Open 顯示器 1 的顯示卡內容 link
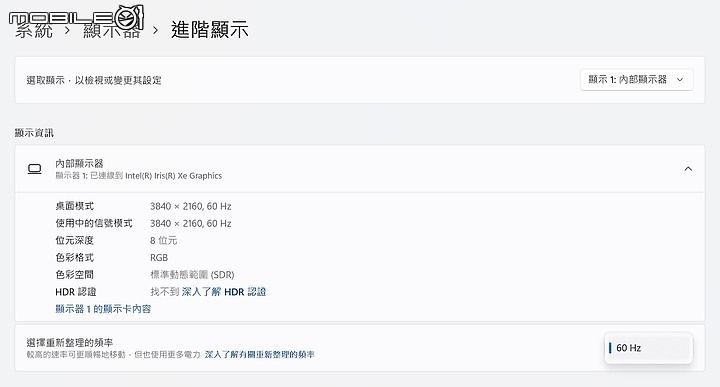This screenshot has width=720, height=387. pyautogui.click(x=103, y=309)
